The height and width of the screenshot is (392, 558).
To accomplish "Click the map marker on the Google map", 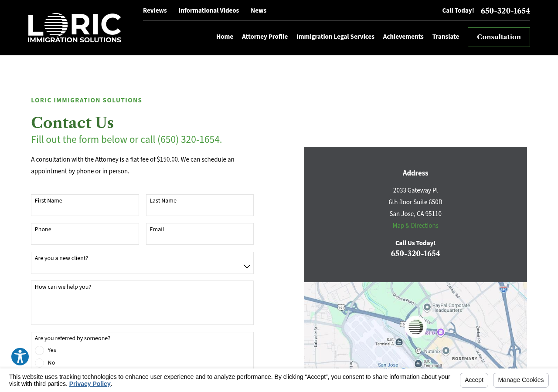I will [x=415, y=328].
